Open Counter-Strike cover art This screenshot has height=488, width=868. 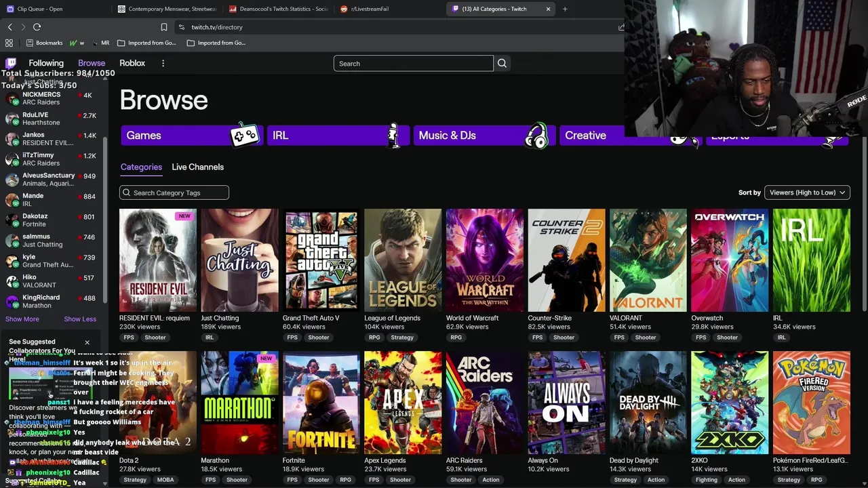[x=566, y=260]
